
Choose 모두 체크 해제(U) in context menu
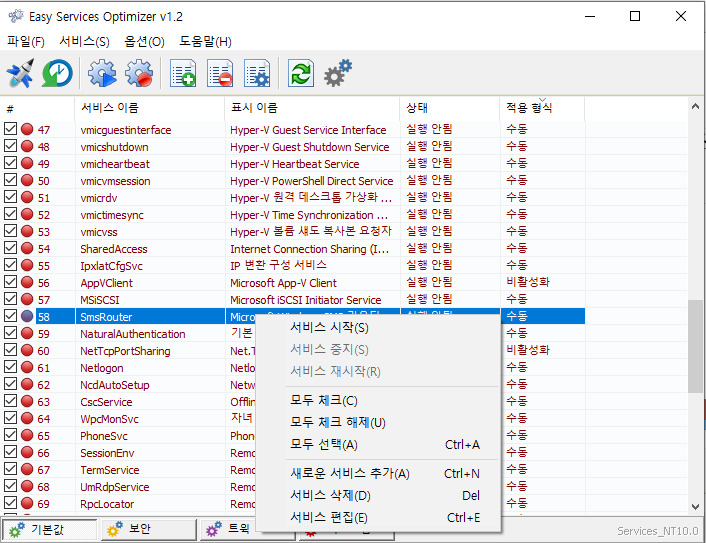click(378, 422)
